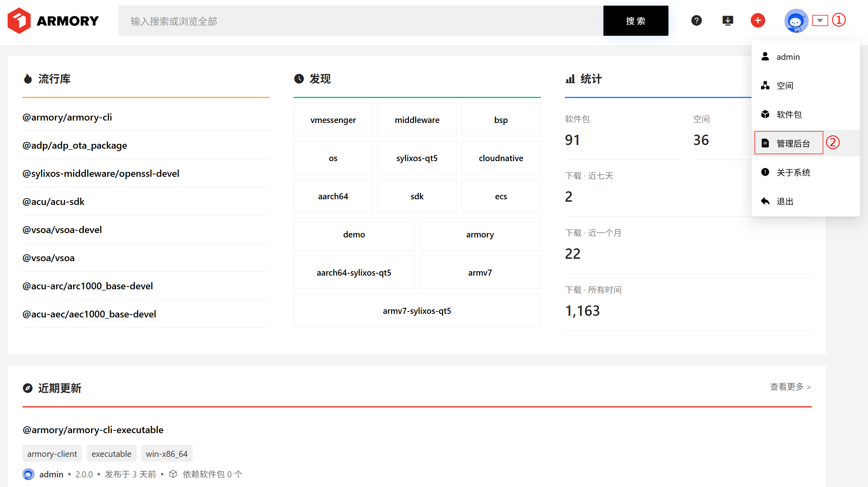Click the user avatar in header
This screenshot has height=487, width=868.
click(796, 21)
